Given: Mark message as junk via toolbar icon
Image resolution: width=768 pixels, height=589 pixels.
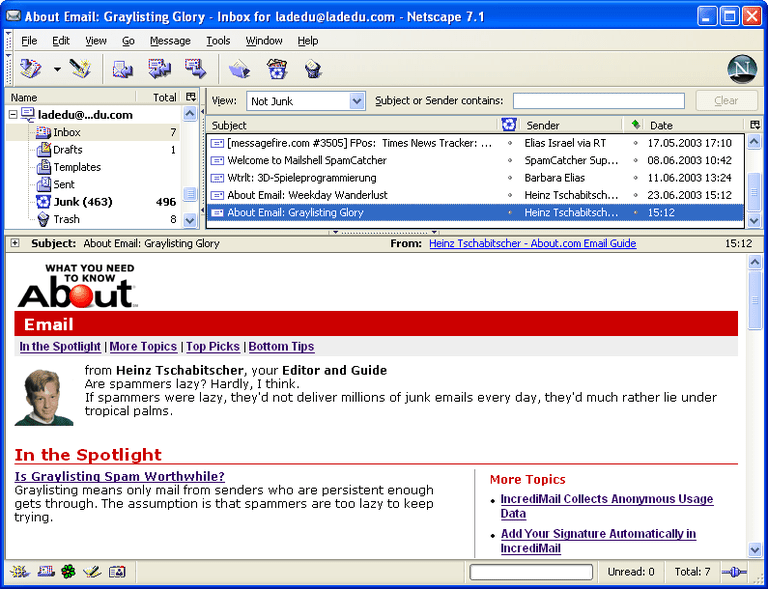Looking at the screenshot, I should [x=277, y=69].
